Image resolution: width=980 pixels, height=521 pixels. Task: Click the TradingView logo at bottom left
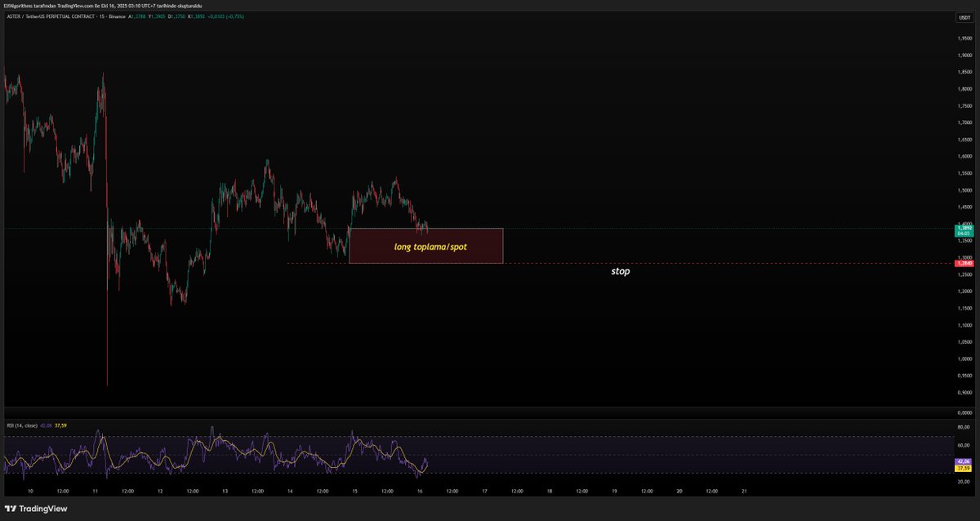click(x=38, y=509)
